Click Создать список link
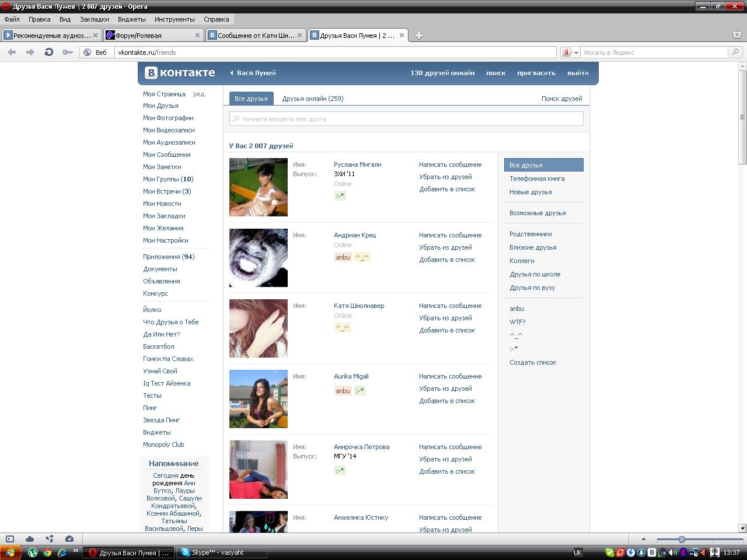 pos(533,362)
